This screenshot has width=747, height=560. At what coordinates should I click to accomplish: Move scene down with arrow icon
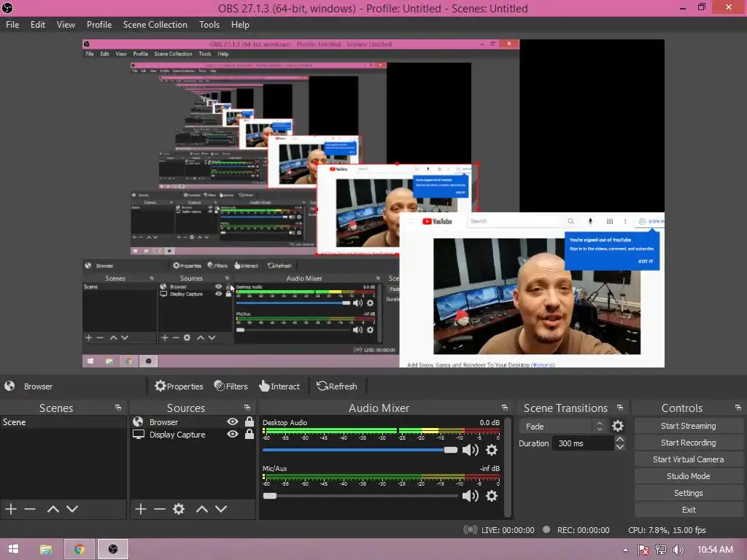(72, 509)
